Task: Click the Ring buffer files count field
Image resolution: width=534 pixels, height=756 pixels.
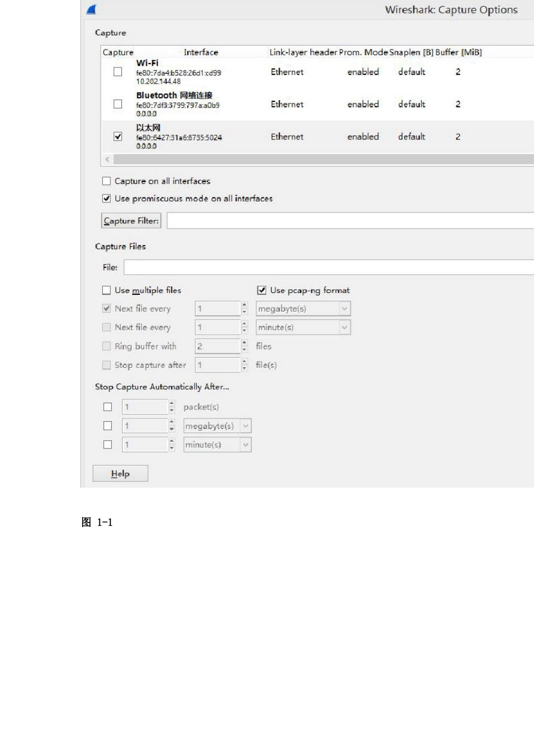Action: click(x=218, y=346)
